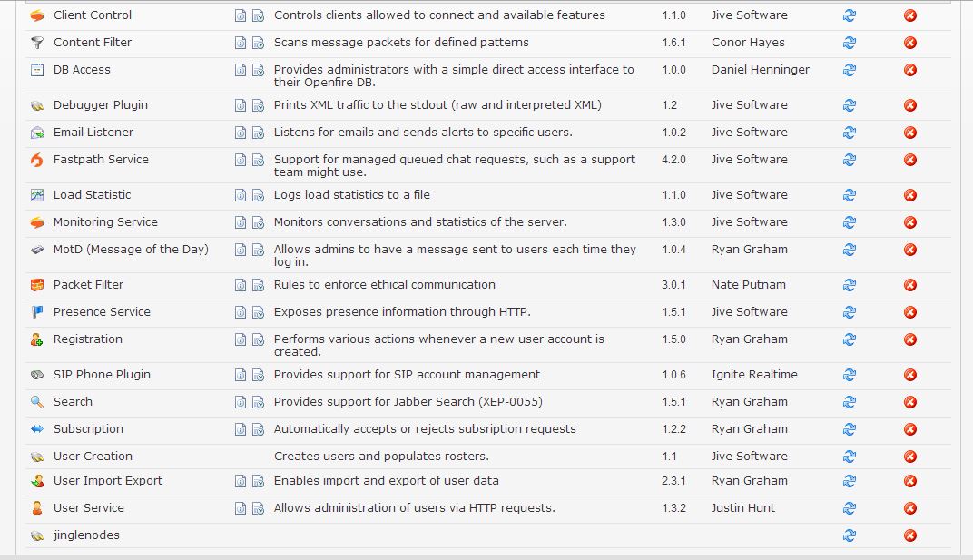Open the Presence Service changelog icon
973x560 pixels.
pyautogui.click(x=258, y=313)
